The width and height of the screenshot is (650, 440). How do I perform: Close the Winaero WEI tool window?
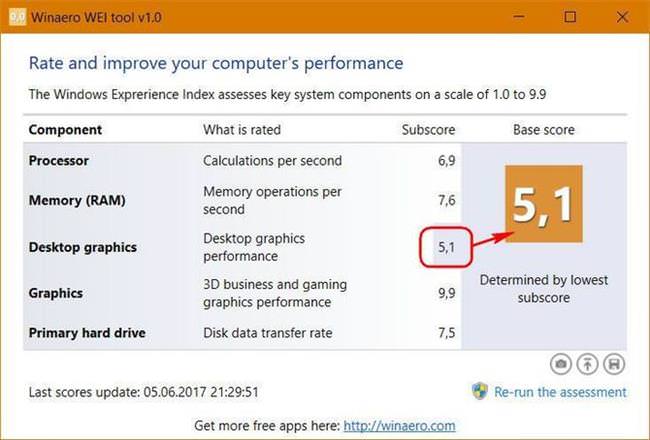click(x=621, y=17)
